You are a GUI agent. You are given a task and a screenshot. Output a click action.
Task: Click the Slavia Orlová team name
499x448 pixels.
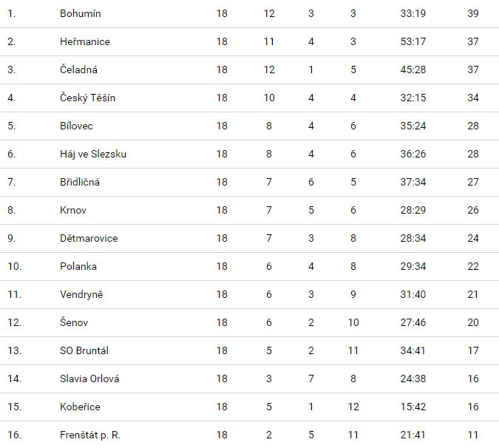click(89, 379)
